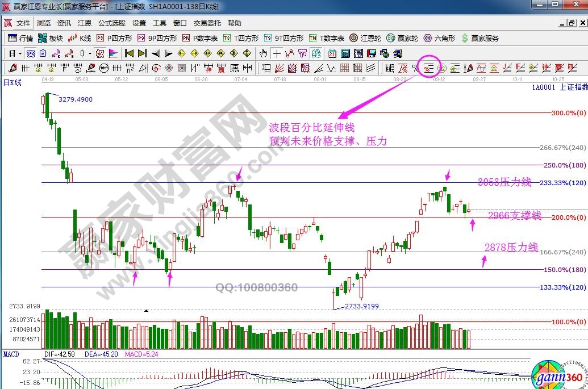Click the 200.0%(0) red level line label
Screen dimensions: 588x389
pyautogui.click(x=569, y=217)
